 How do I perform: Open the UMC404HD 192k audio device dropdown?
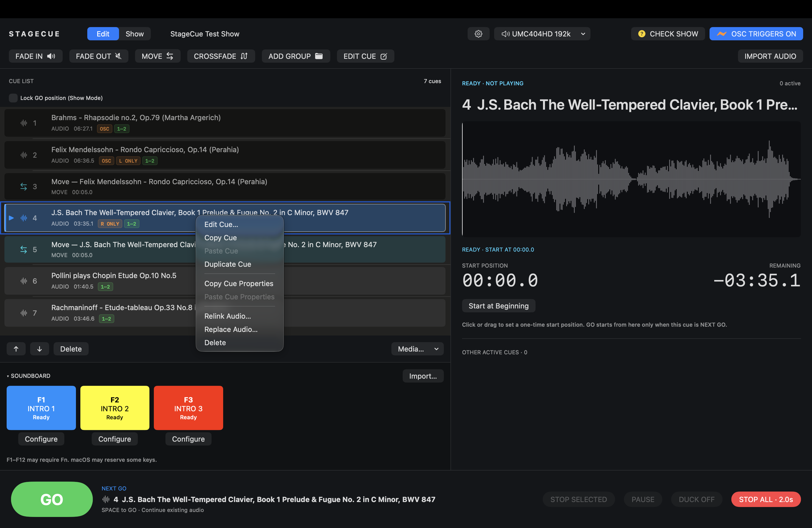tap(542, 34)
